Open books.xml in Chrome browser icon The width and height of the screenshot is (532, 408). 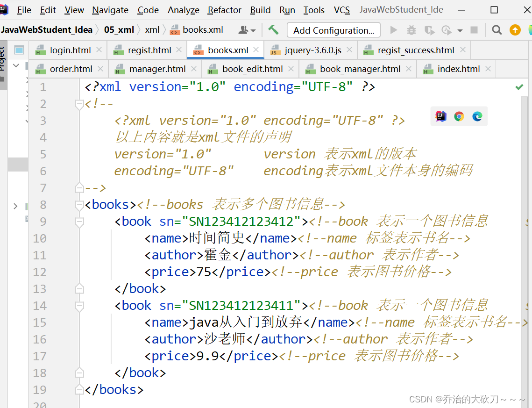[459, 116]
